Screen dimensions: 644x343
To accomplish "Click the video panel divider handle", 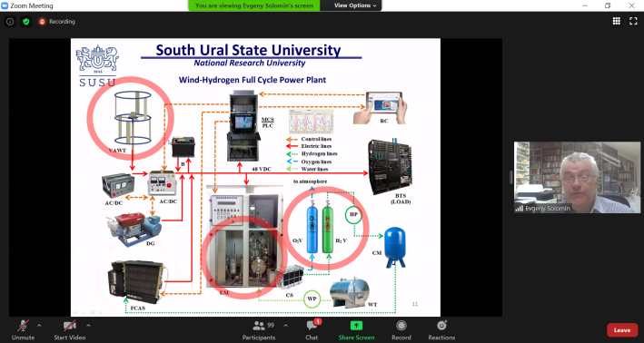I will (x=511, y=177).
